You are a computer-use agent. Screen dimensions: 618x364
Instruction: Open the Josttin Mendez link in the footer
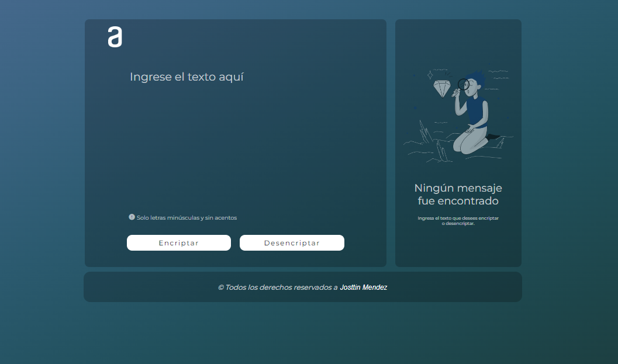pos(363,287)
